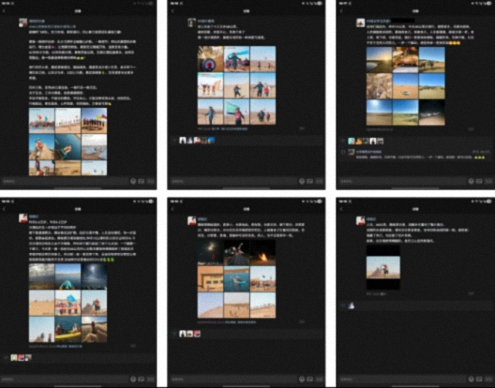The width and height of the screenshot is (495, 388).
Task: Open the yellow kayak photo thumbnail
Action: tap(68, 329)
